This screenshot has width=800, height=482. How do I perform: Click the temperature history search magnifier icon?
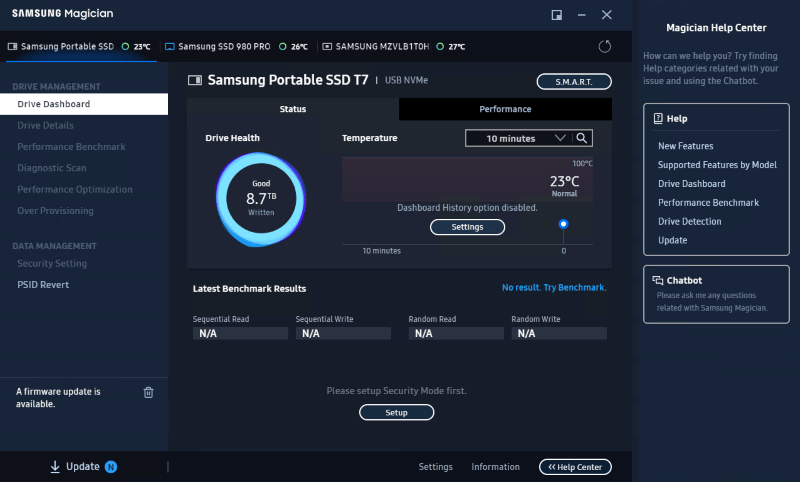582,138
